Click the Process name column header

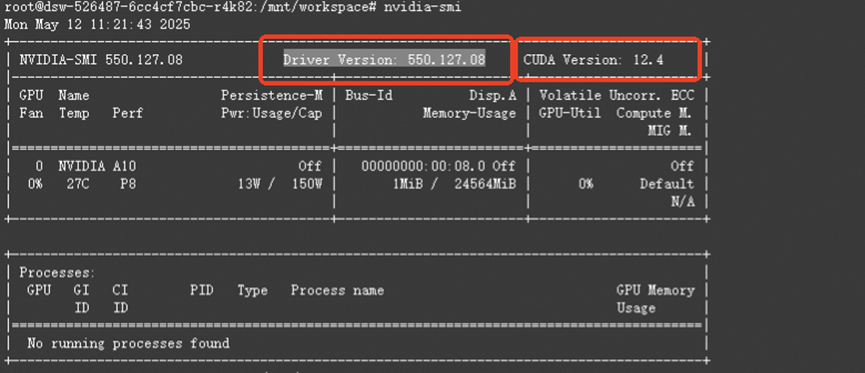pyautogui.click(x=338, y=290)
